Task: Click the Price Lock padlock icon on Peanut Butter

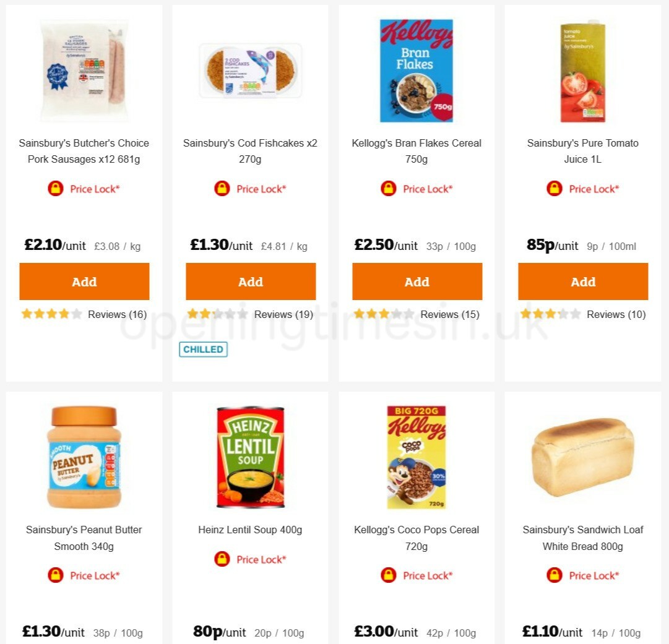Action: [56, 575]
